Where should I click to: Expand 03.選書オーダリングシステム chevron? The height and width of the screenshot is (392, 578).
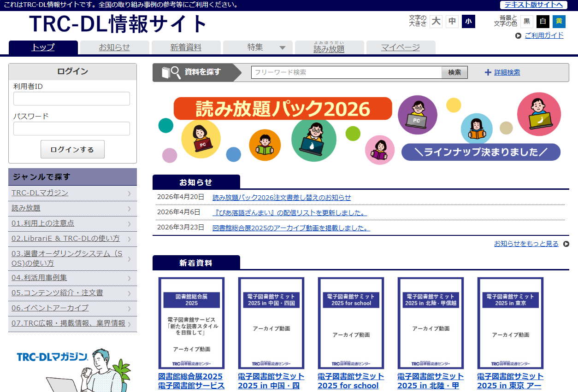click(130, 259)
